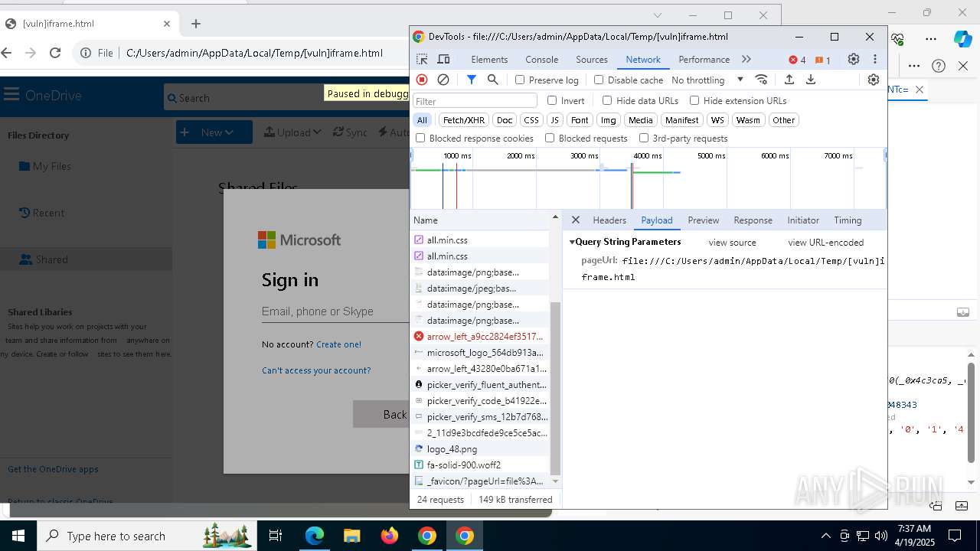Show more DevTools tabs with the double chevron
The image size is (980, 551).
pos(746,59)
